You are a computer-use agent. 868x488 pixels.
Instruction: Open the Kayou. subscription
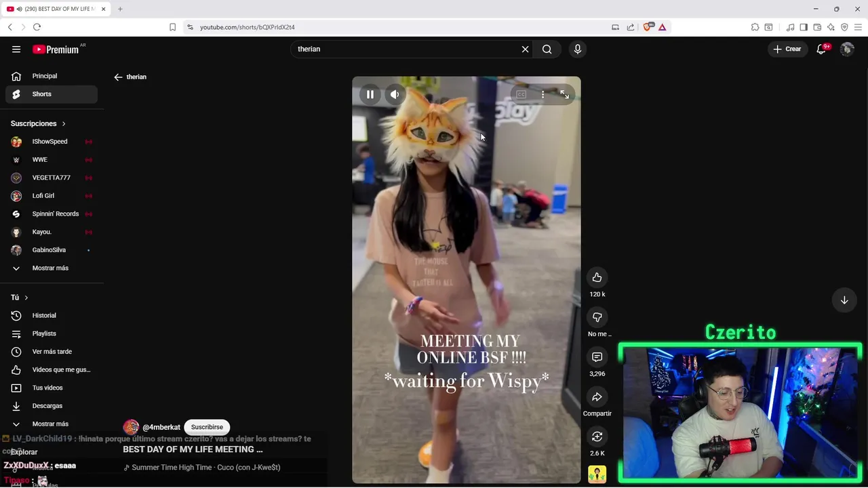pos(52,232)
